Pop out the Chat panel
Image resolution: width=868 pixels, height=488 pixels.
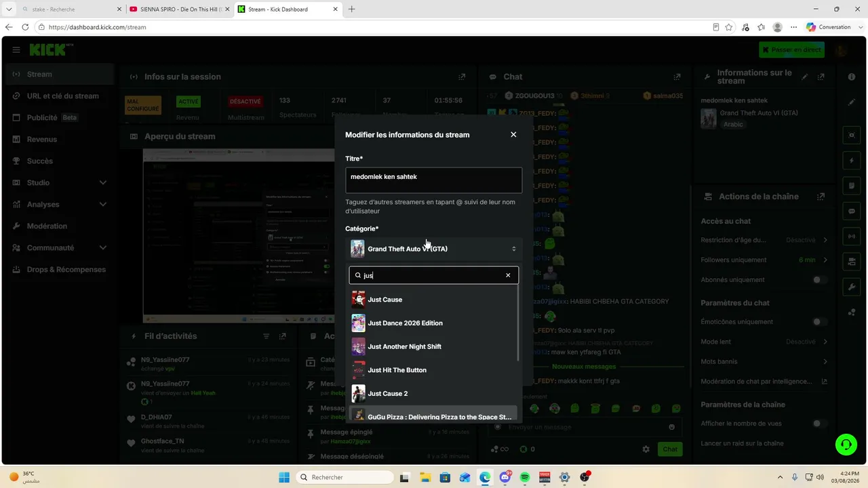tap(677, 77)
